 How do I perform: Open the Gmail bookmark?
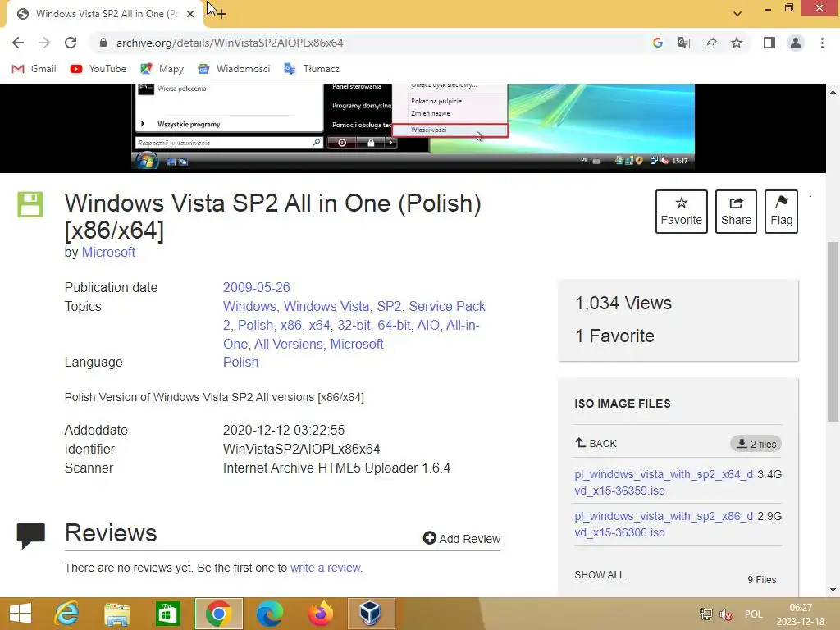(x=34, y=69)
